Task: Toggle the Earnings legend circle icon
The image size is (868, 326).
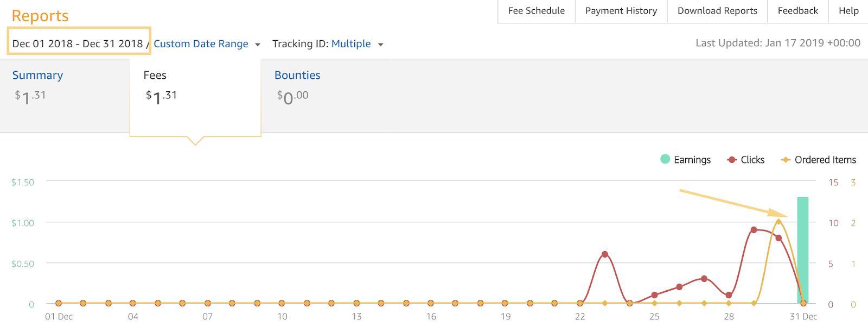Action: (x=665, y=159)
